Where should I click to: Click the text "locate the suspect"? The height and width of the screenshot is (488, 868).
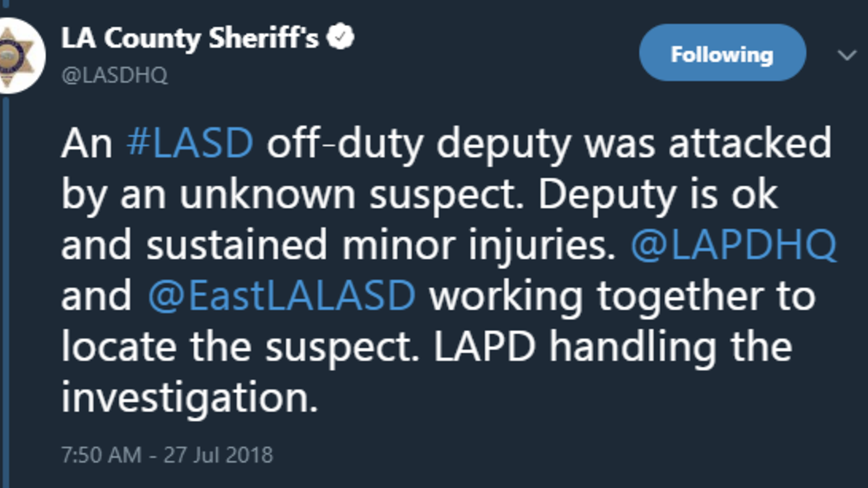pos(237,348)
